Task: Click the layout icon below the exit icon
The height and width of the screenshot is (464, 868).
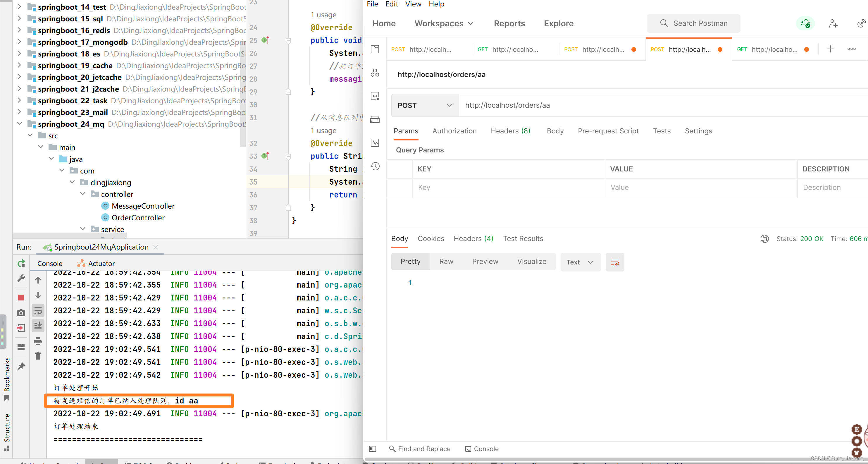Action: 21,347
